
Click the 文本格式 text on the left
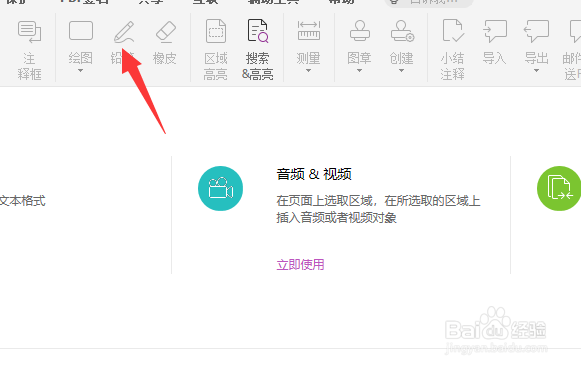[x=22, y=201]
